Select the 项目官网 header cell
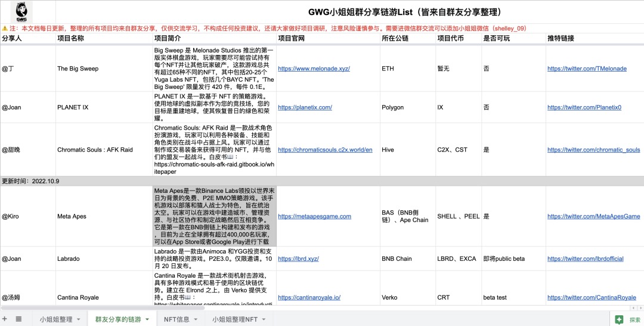 click(x=328, y=38)
